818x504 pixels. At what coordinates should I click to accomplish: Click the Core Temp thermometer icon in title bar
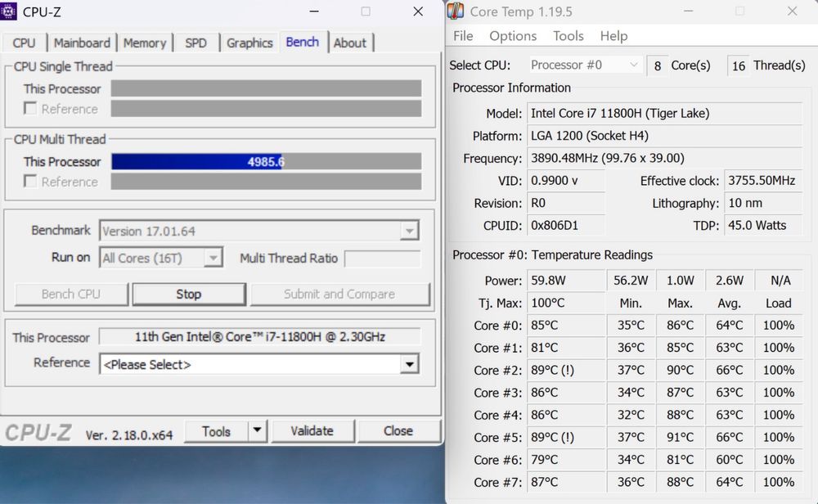(x=456, y=11)
